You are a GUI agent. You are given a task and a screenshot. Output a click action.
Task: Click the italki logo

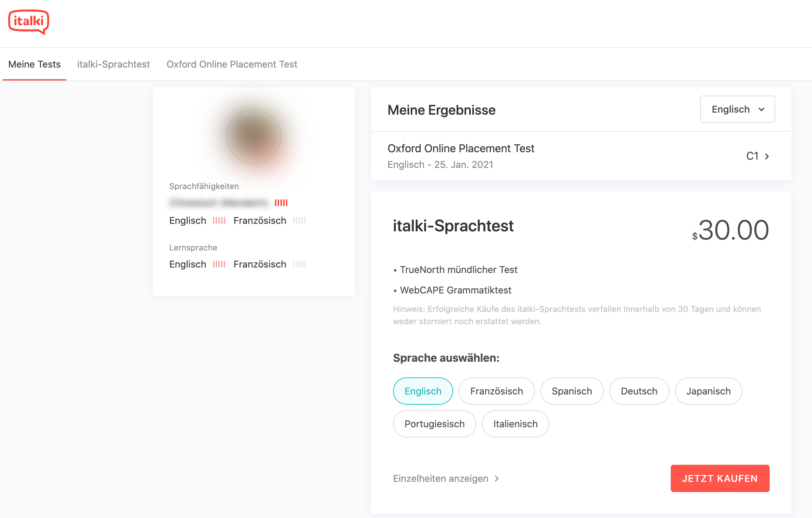coord(29,22)
